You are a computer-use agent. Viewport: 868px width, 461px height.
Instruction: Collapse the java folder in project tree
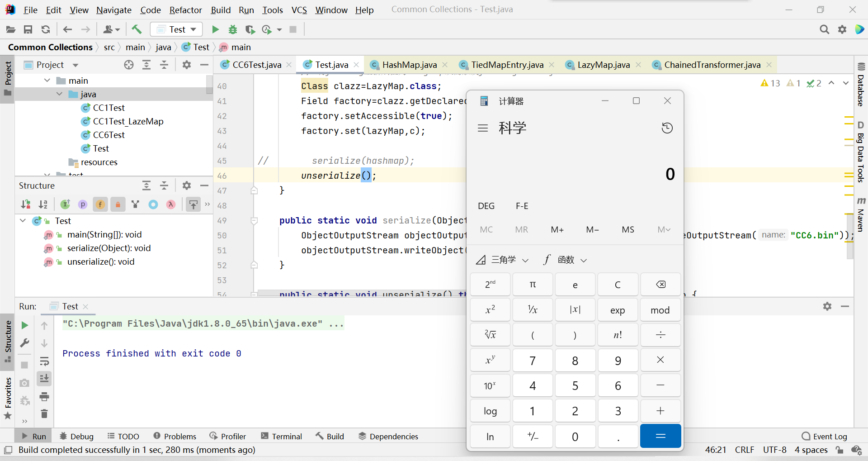[59, 94]
